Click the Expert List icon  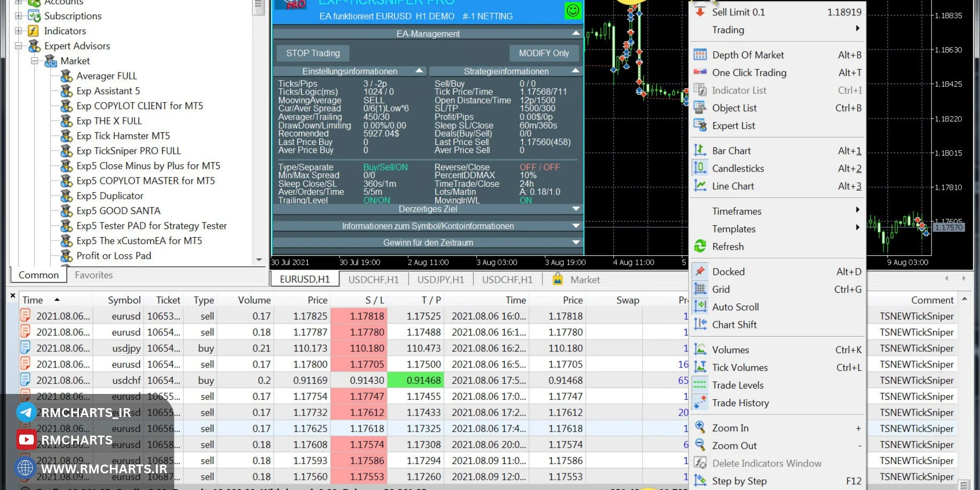pyautogui.click(x=700, y=125)
